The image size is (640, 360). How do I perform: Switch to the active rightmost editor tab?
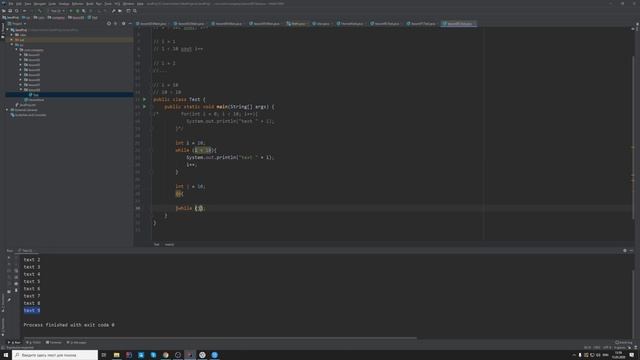click(459, 24)
